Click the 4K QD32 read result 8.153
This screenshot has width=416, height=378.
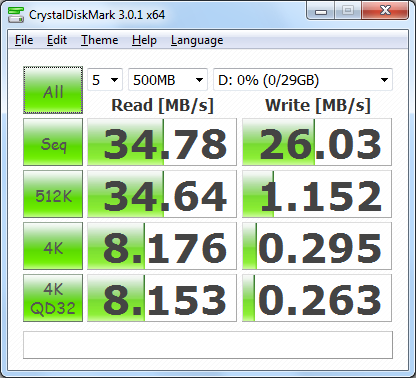click(x=162, y=298)
